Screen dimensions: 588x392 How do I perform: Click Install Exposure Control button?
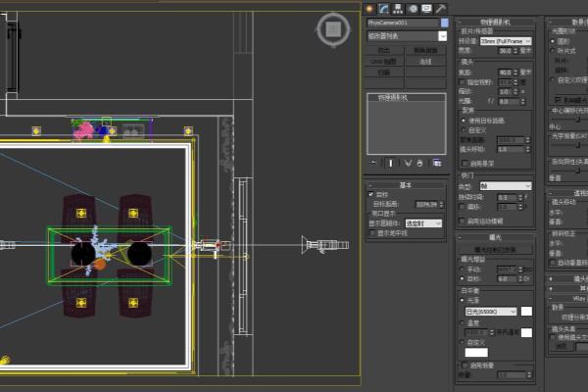point(495,250)
